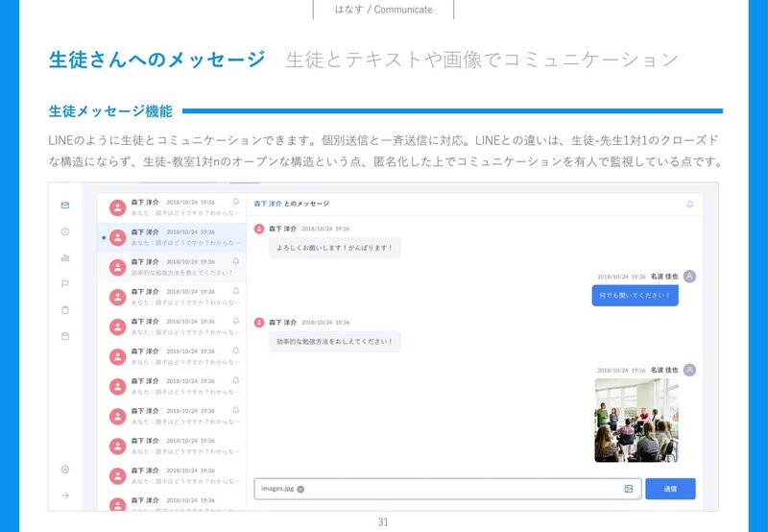Toggle bell on 効率的な勉強方法を教えてください conversation row
768x532 pixels.
(235, 261)
